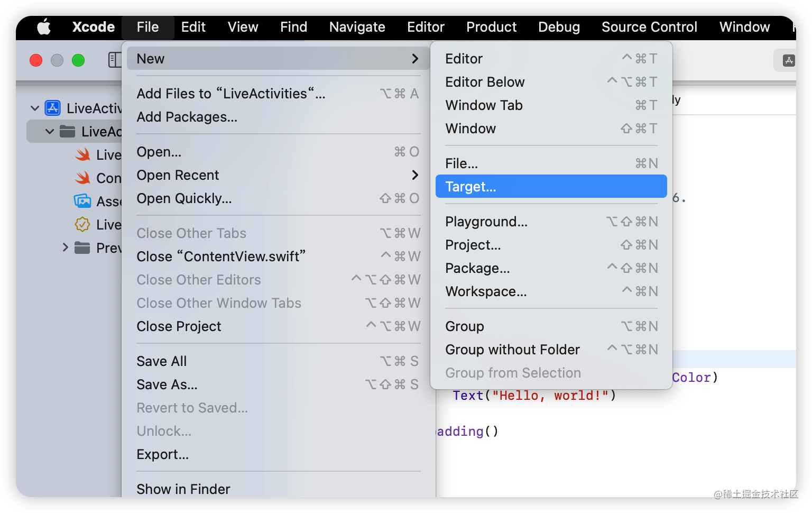The image size is (812, 513).
Task: Click the library icon at toolbar right
Action: (x=789, y=60)
